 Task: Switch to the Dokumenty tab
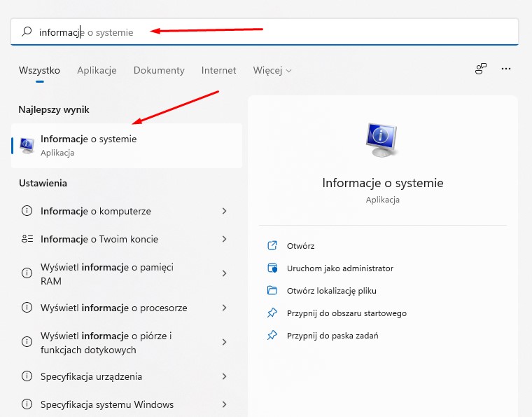(159, 71)
